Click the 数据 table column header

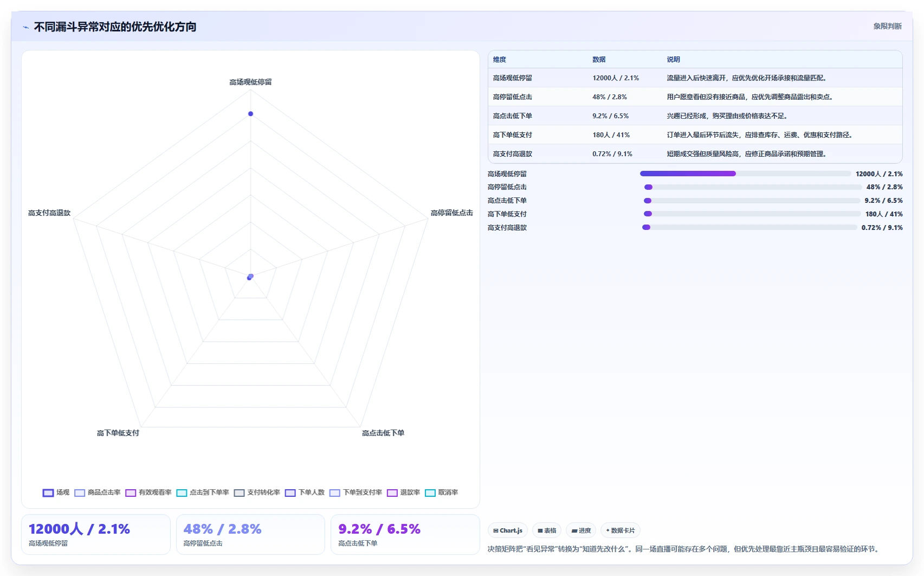(x=599, y=60)
